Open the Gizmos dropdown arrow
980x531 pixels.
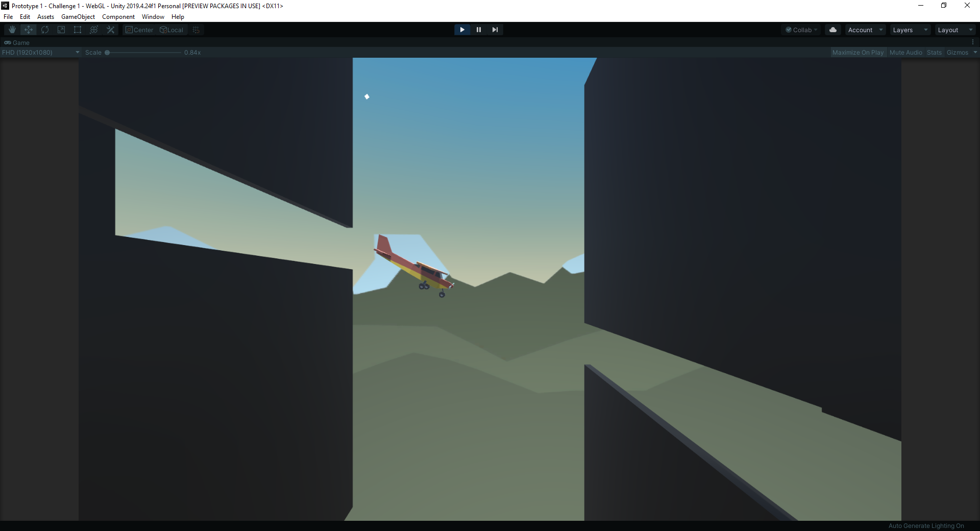(x=975, y=52)
